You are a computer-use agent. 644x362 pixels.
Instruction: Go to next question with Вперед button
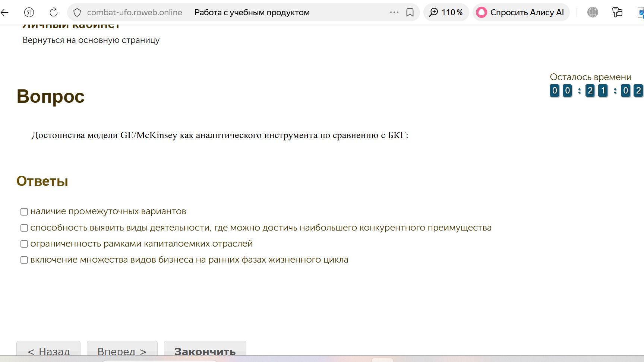(122, 350)
